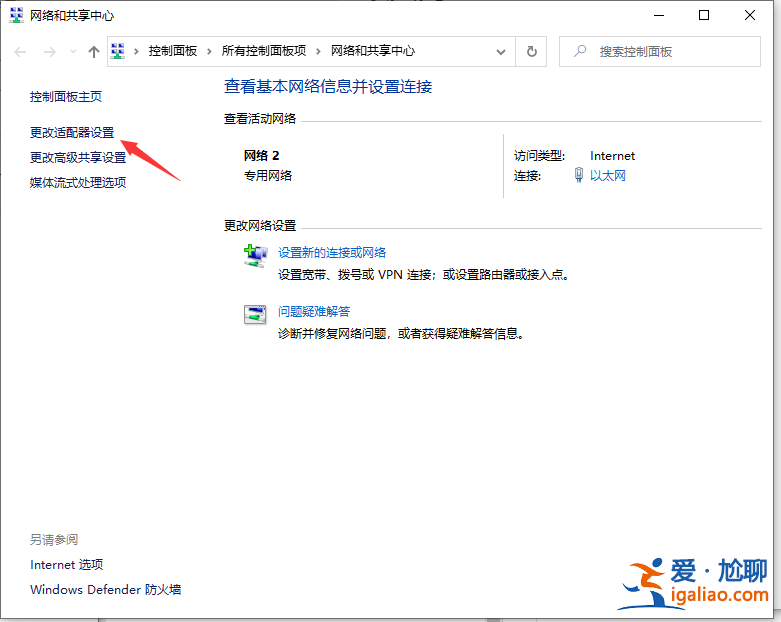Click the magnifier icon in the search box
The height and width of the screenshot is (622, 781).
point(579,51)
